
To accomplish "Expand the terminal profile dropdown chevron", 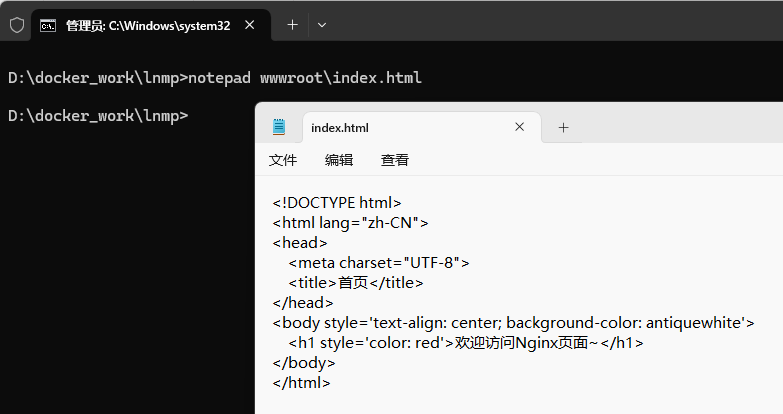I will (x=322, y=25).
